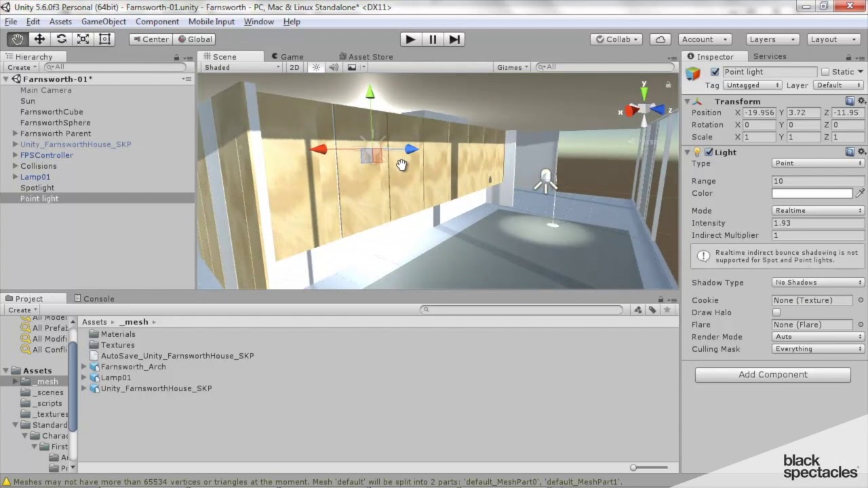Toggle pivot Center button
Image resolution: width=868 pixels, height=488 pixels.
[x=150, y=39]
